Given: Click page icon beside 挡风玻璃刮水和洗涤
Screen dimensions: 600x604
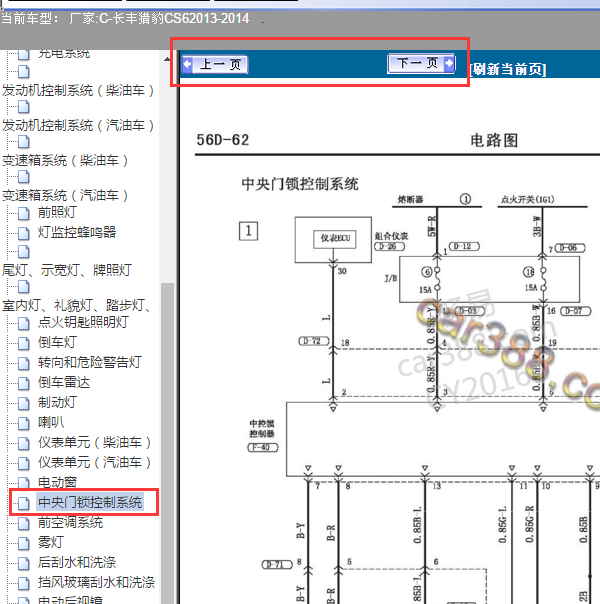Looking at the screenshot, I should tap(23, 583).
